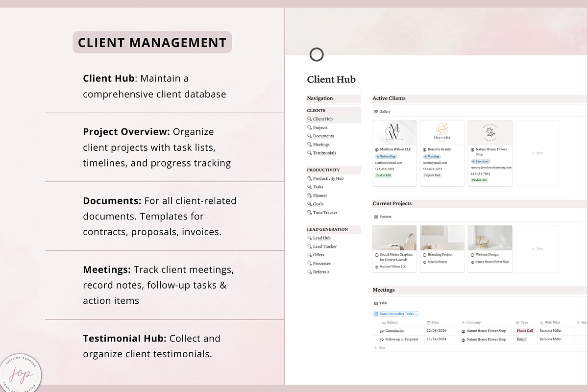Viewport: 588px width, 392px height.
Task: Open the Testimonials link in the Clients section
Action: (x=324, y=153)
